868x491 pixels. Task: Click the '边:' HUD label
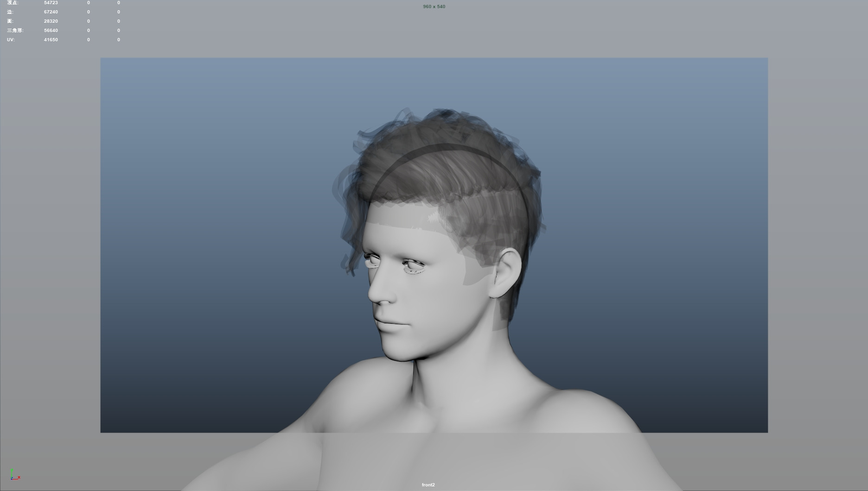coord(10,12)
